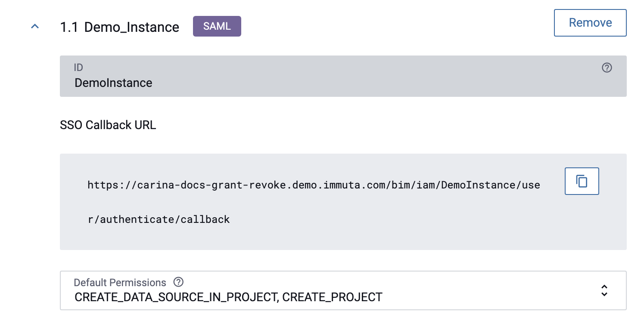This screenshot has width=644, height=321.
Task: Open the Default Permissions dropdown arrows
Action: pos(604,290)
